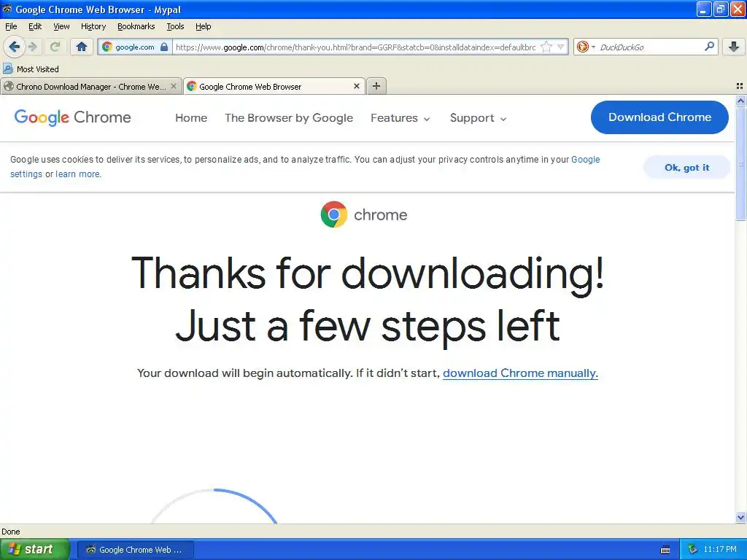
Task: Open The Browser by Google link
Action: (x=289, y=117)
